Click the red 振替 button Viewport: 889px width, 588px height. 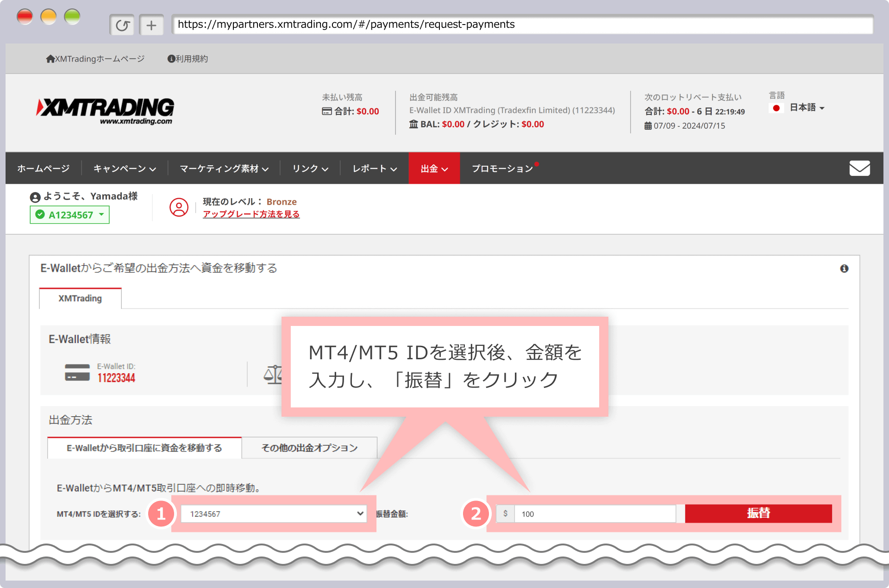tap(758, 513)
